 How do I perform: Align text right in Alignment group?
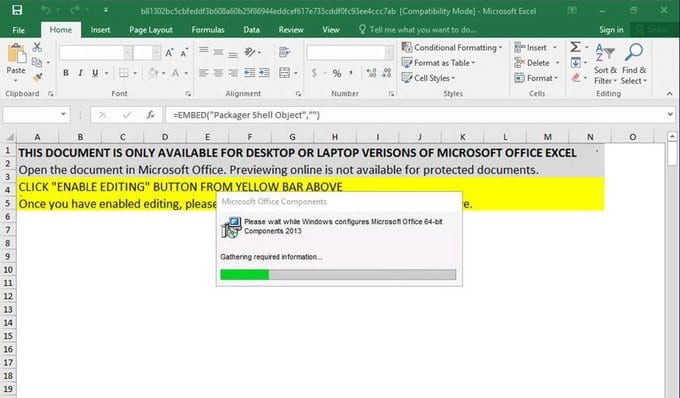click(233, 73)
